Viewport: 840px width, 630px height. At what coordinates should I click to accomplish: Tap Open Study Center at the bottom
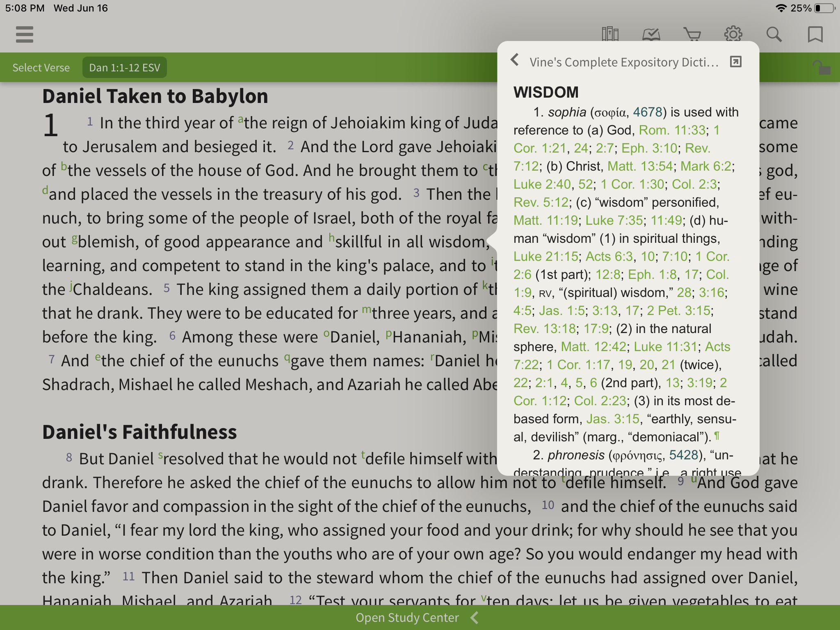point(407,617)
